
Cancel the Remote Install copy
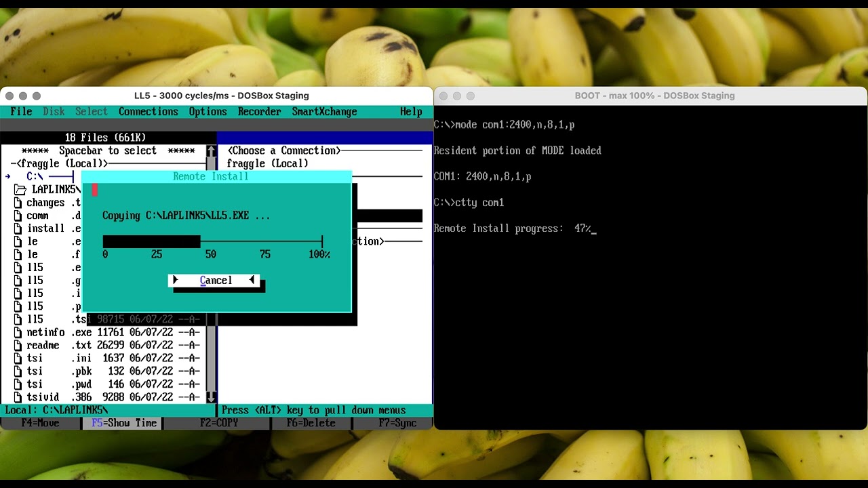(214, 281)
